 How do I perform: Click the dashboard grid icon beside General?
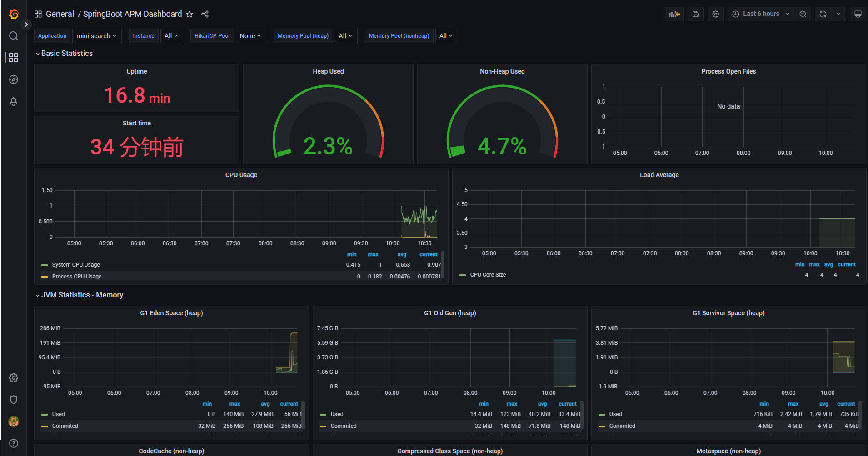pyautogui.click(x=38, y=14)
